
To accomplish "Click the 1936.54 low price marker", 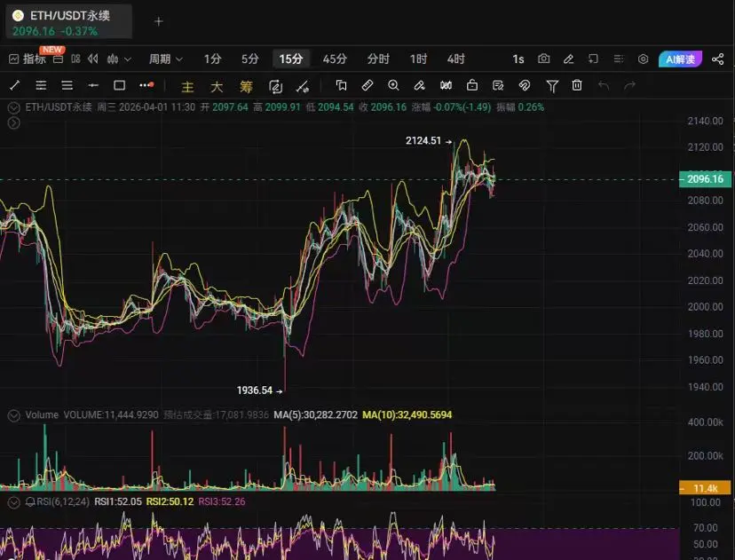I will click(x=255, y=390).
